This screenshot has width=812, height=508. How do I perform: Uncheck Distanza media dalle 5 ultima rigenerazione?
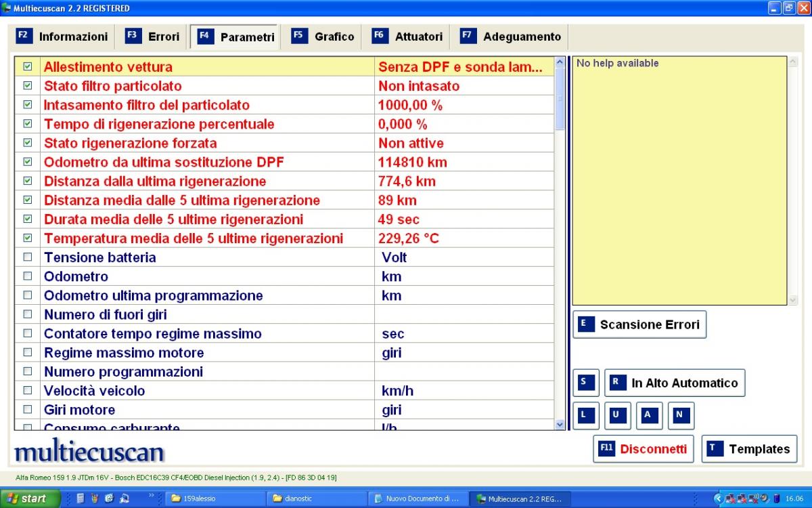coord(28,200)
